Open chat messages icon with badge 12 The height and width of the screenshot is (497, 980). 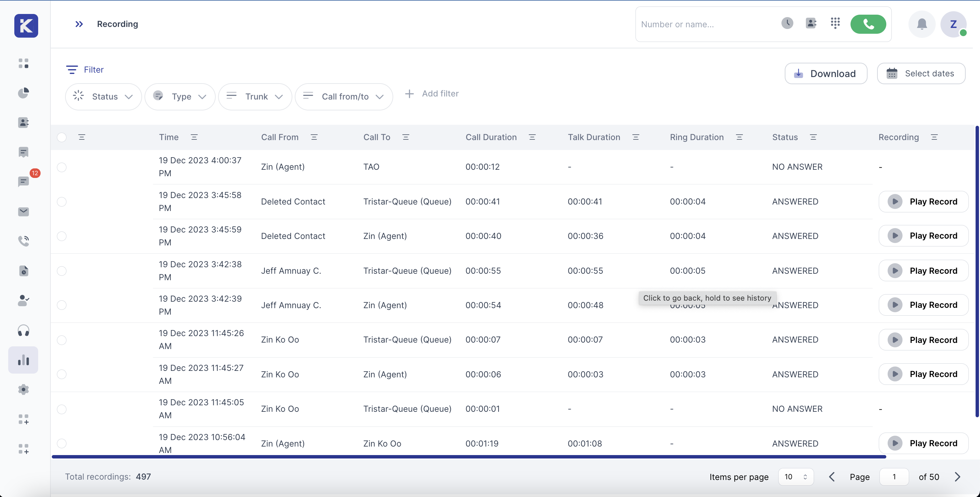click(24, 181)
